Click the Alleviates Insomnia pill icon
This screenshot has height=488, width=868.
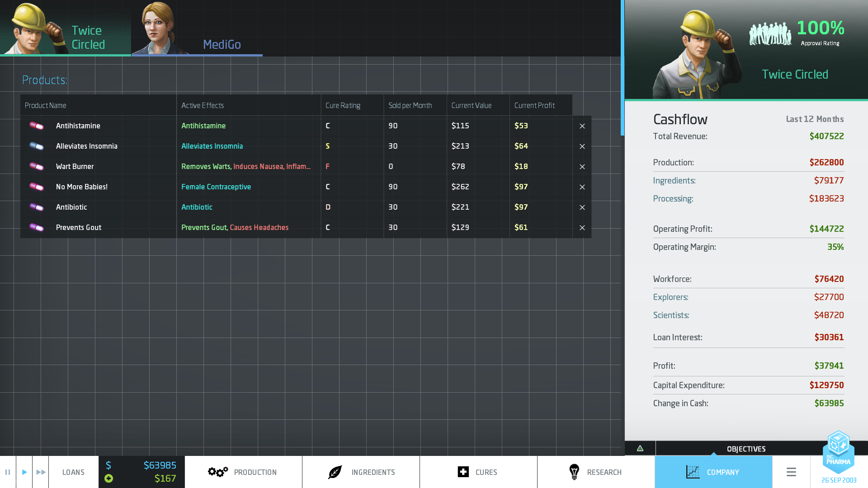[36, 146]
